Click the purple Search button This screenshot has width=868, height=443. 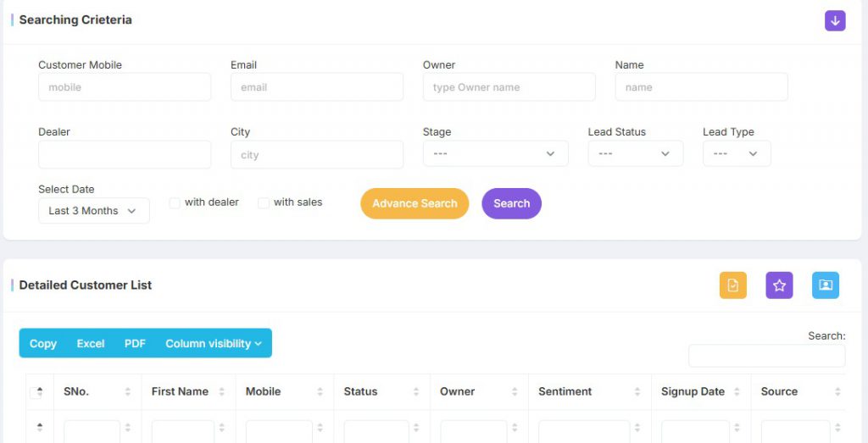tap(511, 203)
